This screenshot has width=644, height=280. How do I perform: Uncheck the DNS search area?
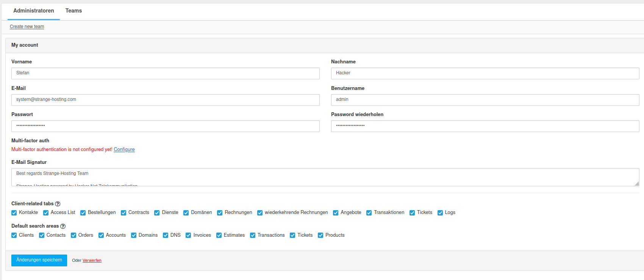(166, 235)
